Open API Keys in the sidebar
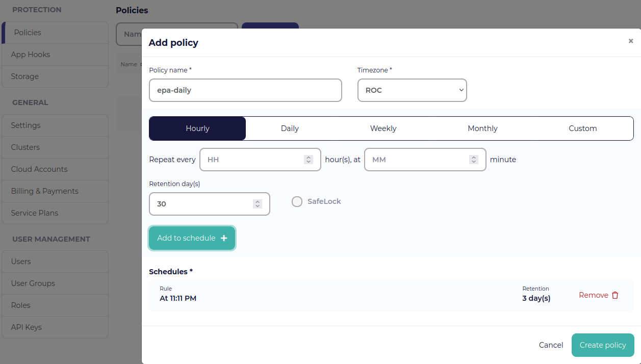Image resolution: width=641 pixels, height=364 pixels. coord(55,327)
